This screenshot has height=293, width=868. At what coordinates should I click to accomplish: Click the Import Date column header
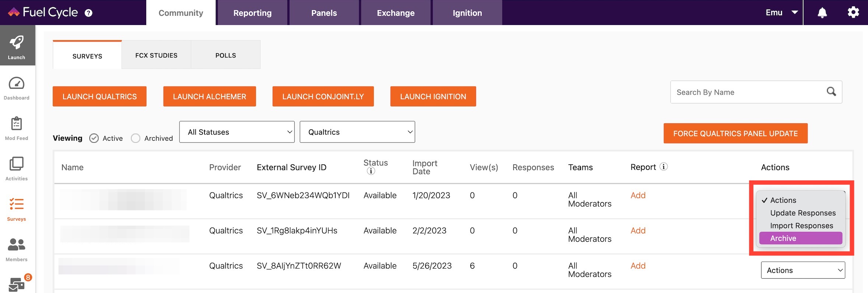(x=425, y=167)
